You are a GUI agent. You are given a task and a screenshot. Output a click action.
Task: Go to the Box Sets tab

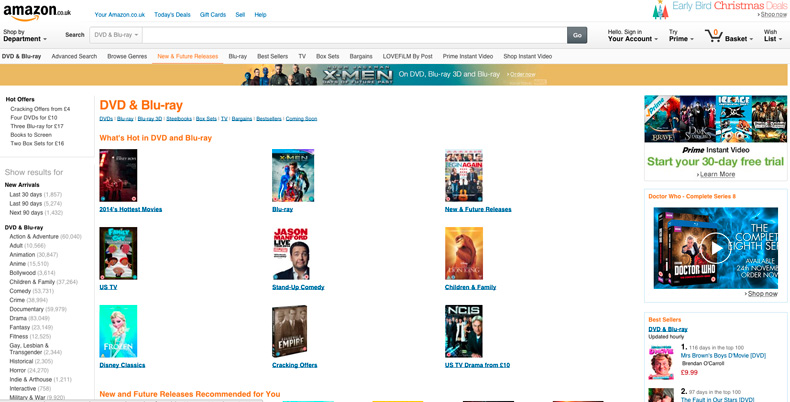coord(327,56)
